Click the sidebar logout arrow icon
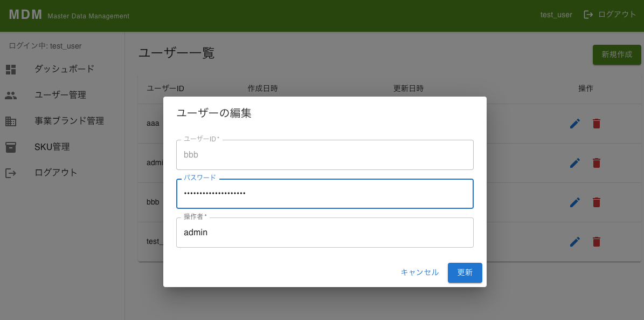 click(x=11, y=173)
